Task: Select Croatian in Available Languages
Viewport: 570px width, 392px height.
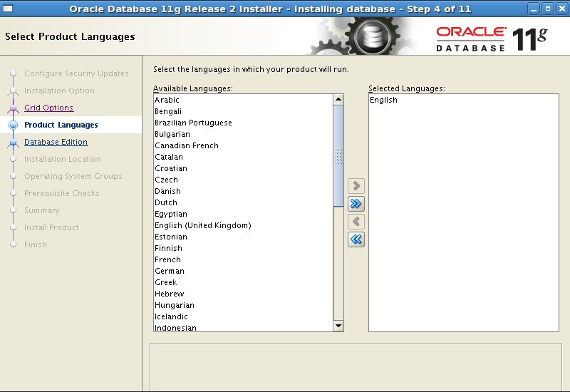Action: tap(243, 168)
